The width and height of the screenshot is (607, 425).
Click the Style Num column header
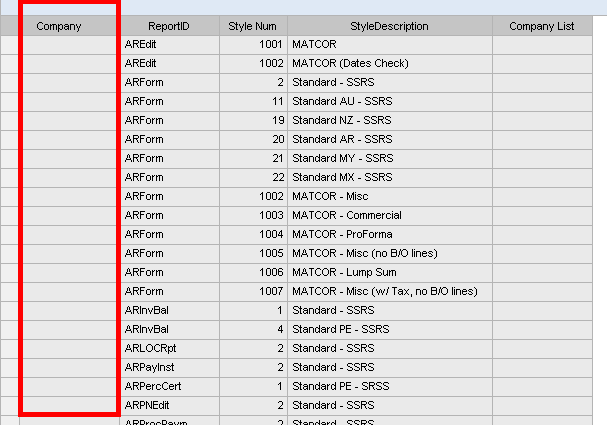pos(254,26)
